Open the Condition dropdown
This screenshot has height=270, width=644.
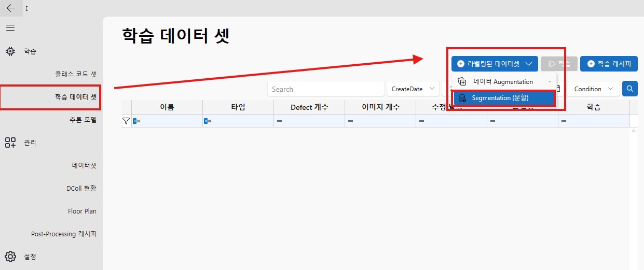[x=593, y=89]
